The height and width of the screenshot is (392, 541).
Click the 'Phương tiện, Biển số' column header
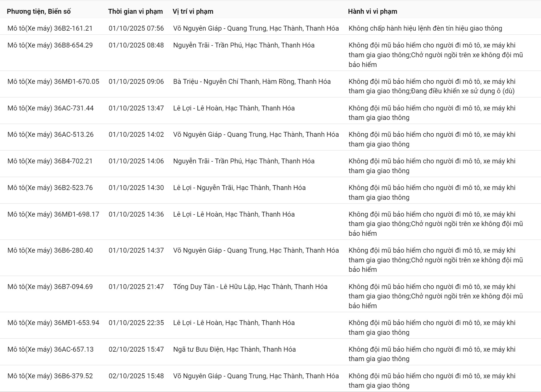tap(39, 11)
